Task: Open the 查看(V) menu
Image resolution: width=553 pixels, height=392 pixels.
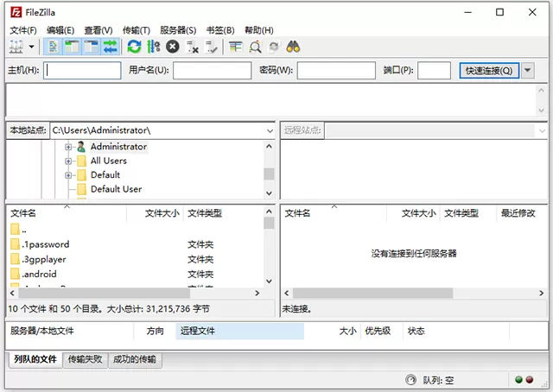Action: coord(99,30)
